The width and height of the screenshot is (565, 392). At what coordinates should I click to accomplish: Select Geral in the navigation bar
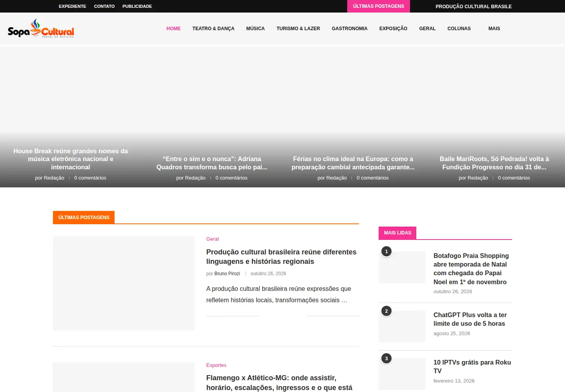427,29
